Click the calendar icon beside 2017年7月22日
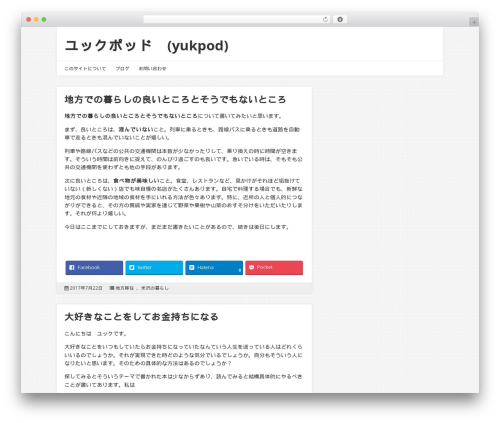 point(66,288)
